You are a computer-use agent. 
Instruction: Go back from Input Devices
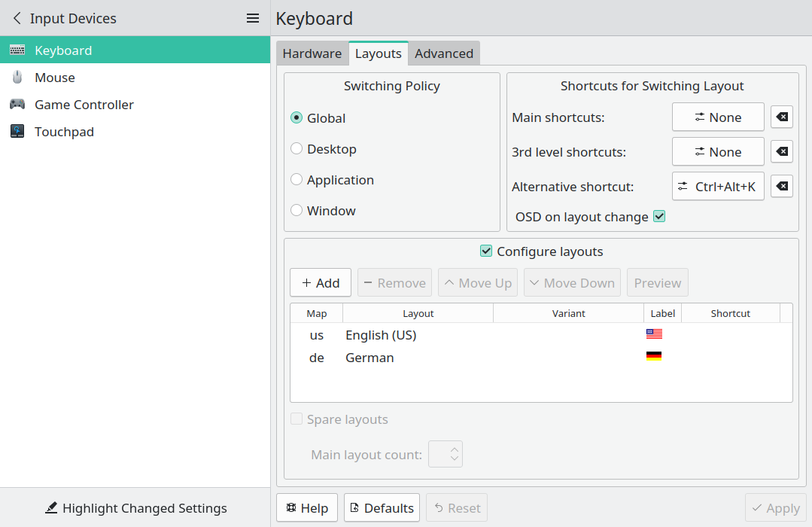[x=17, y=18]
